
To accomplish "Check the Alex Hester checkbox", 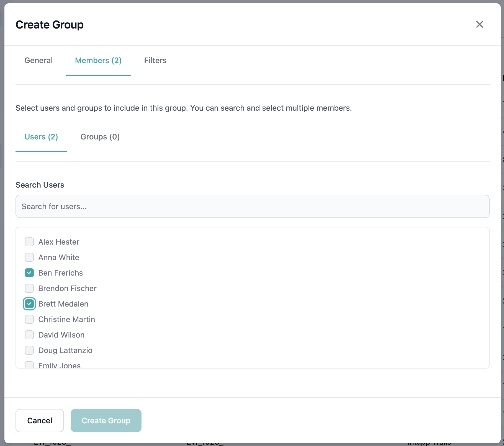I will tap(29, 242).
